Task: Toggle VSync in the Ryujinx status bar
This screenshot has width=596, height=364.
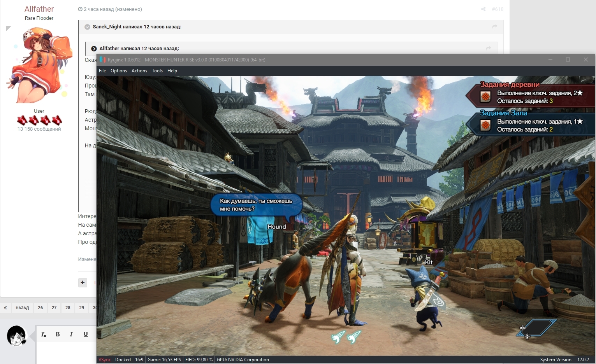Action: 105,360
